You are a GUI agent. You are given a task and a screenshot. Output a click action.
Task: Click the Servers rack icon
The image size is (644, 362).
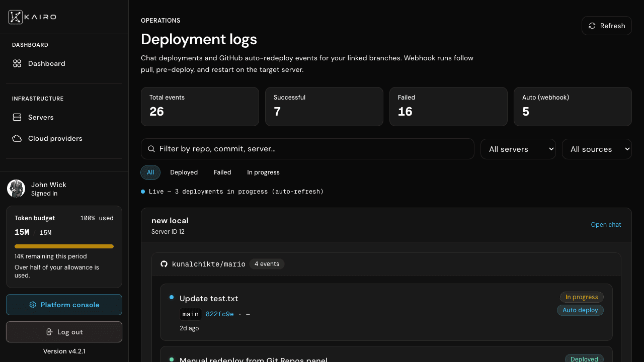coord(17,117)
